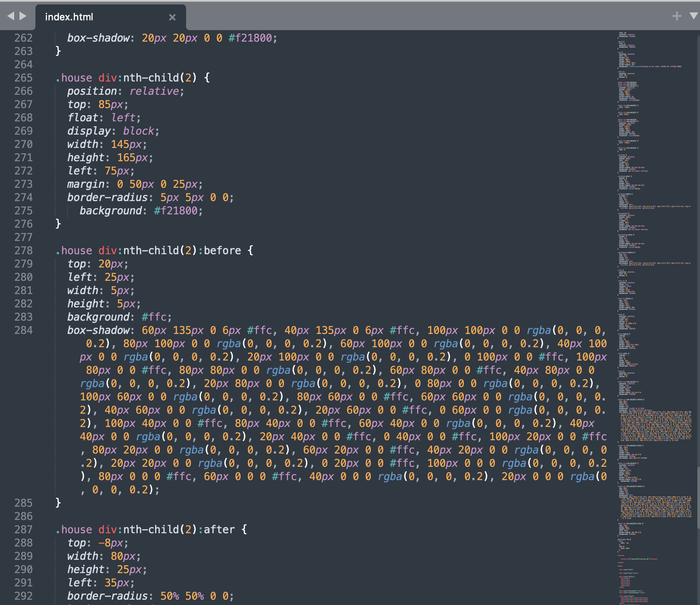Click 'box-shadow' property on line 284
The image size is (700, 605).
98,330
